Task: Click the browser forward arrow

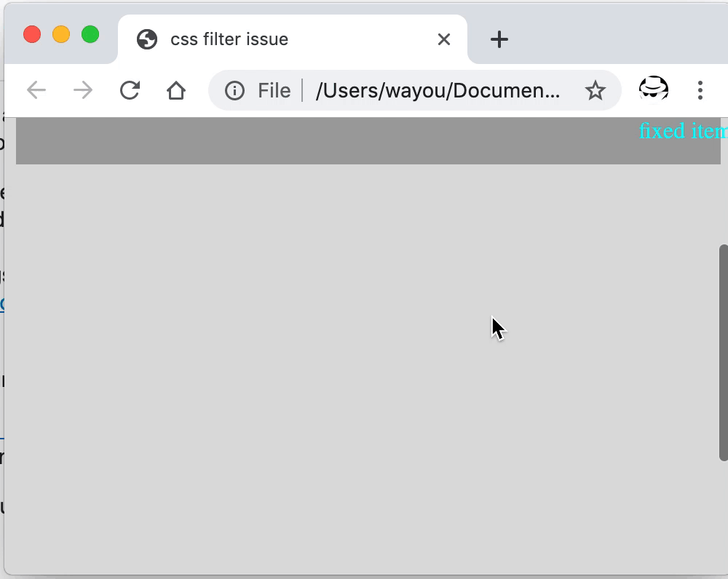Action: click(83, 90)
